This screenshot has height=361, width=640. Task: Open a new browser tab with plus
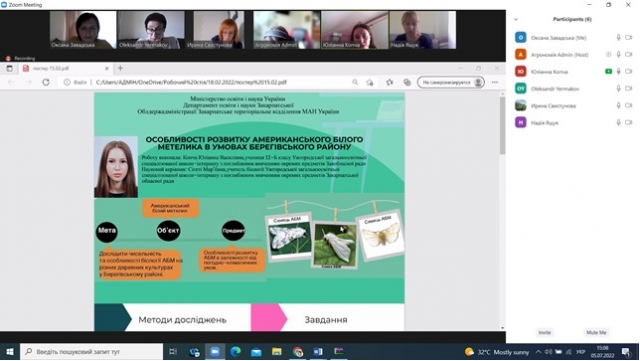[120, 68]
